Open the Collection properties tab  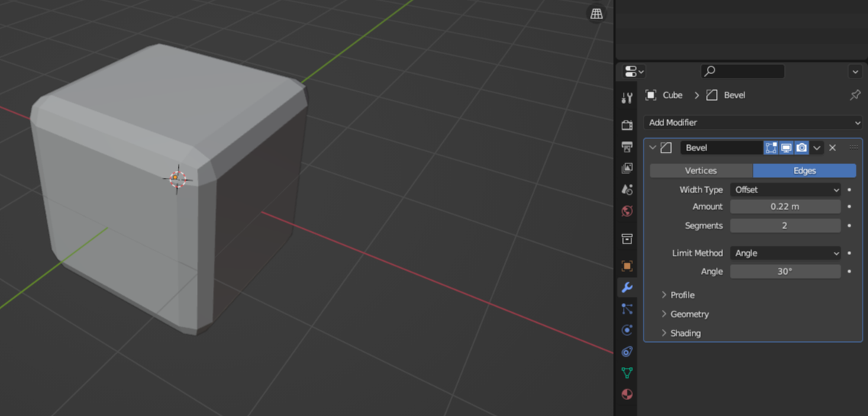click(x=627, y=238)
